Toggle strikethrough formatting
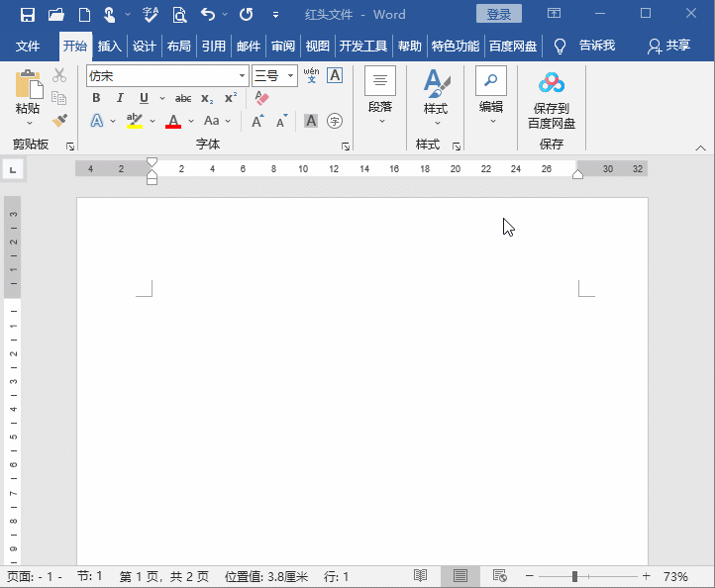 point(183,98)
